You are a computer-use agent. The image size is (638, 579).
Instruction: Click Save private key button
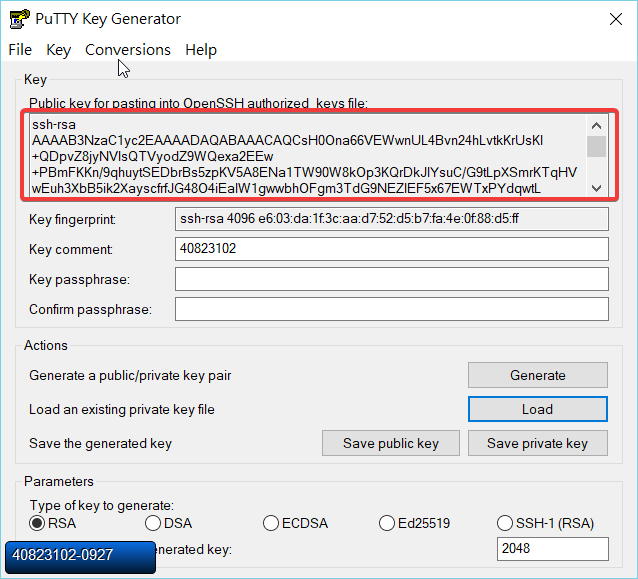(537, 443)
